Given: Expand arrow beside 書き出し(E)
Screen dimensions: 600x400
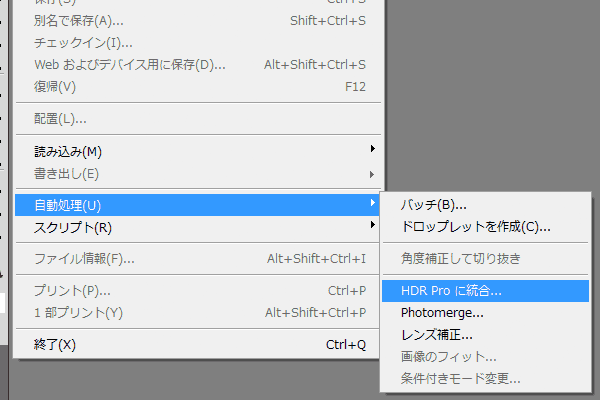Looking at the screenshot, I should 372,175.
